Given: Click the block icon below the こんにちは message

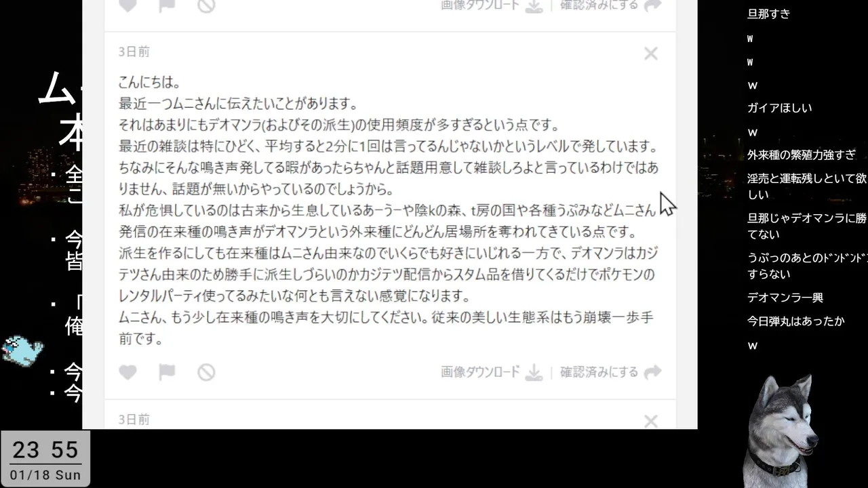Looking at the screenshot, I should click(x=206, y=372).
